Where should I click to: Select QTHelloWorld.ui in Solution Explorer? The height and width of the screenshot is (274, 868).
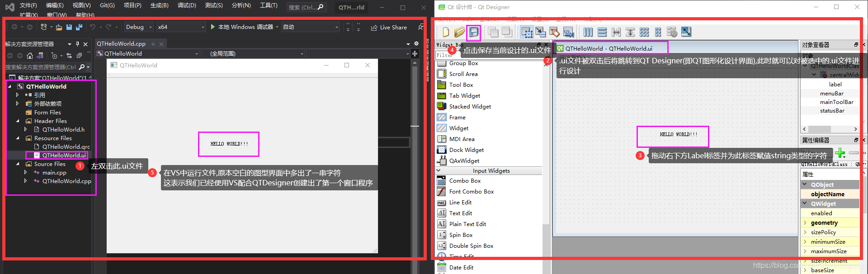click(64, 155)
